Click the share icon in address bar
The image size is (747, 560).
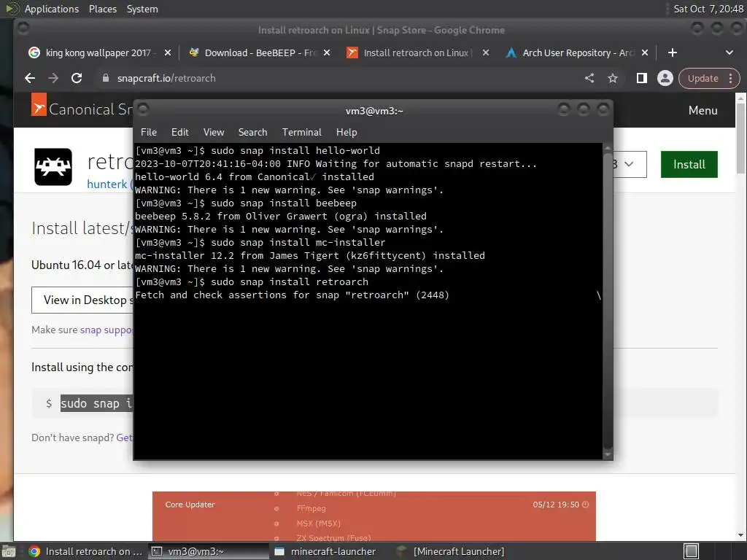tap(589, 78)
